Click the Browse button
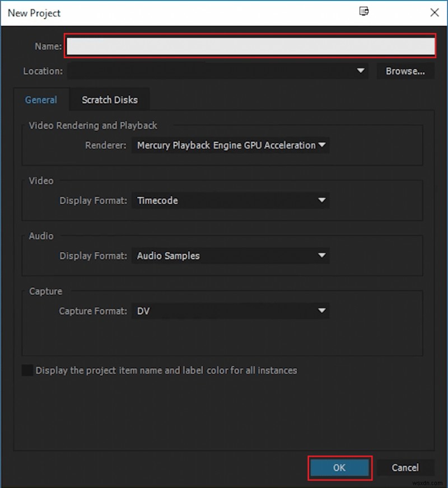 [405, 71]
